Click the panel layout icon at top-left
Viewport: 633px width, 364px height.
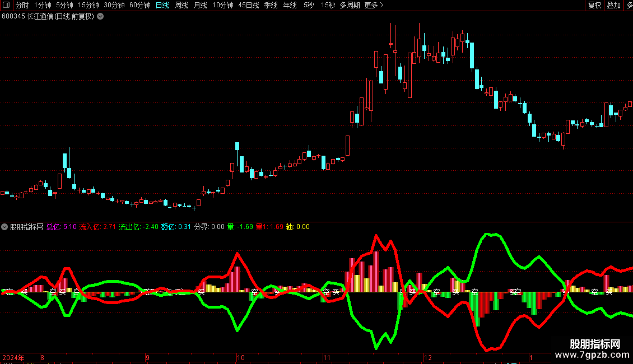click(x=6, y=5)
